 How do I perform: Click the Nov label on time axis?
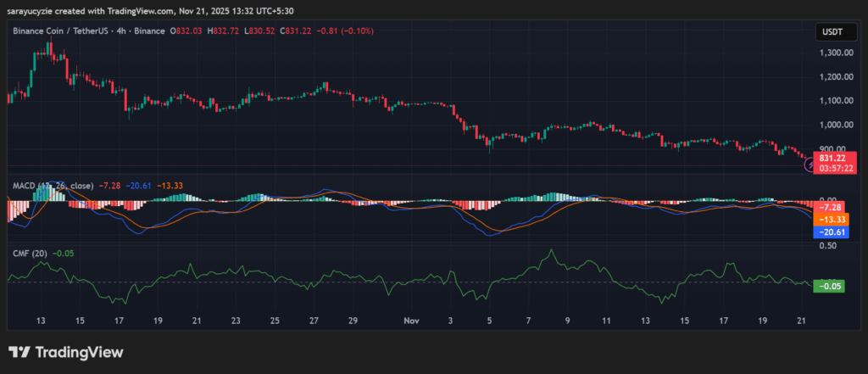tap(412, 321)
